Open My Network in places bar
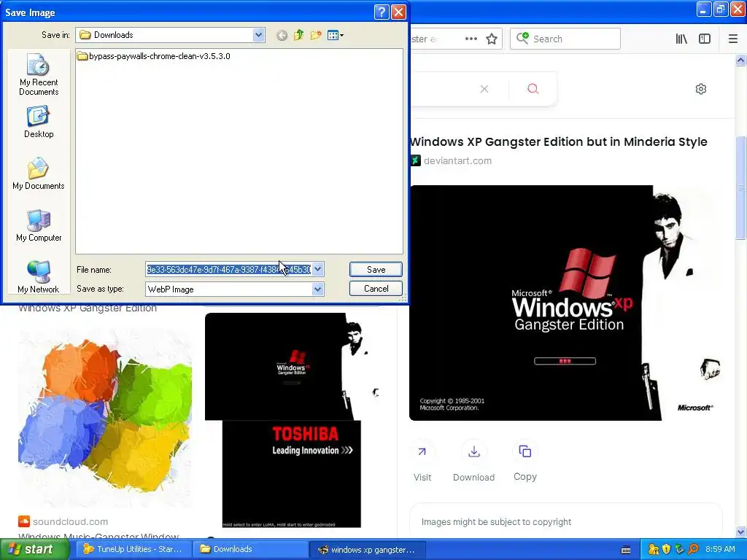The height and width of the screenshot is (560, 747). (x=39, y=276)
